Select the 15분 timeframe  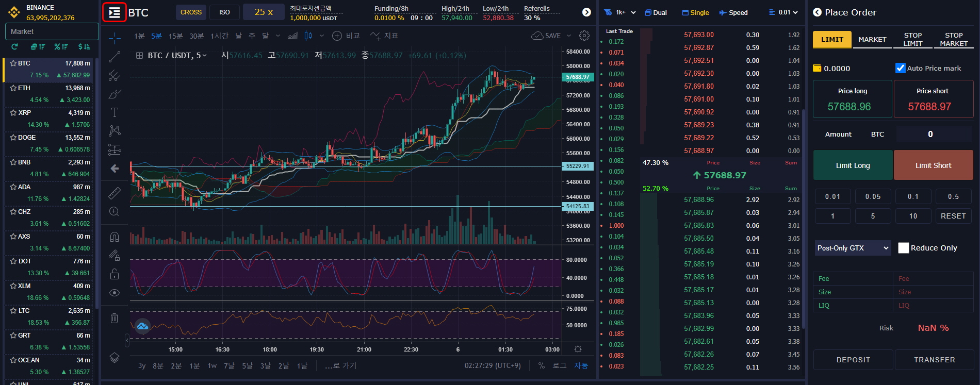point(175,36)
